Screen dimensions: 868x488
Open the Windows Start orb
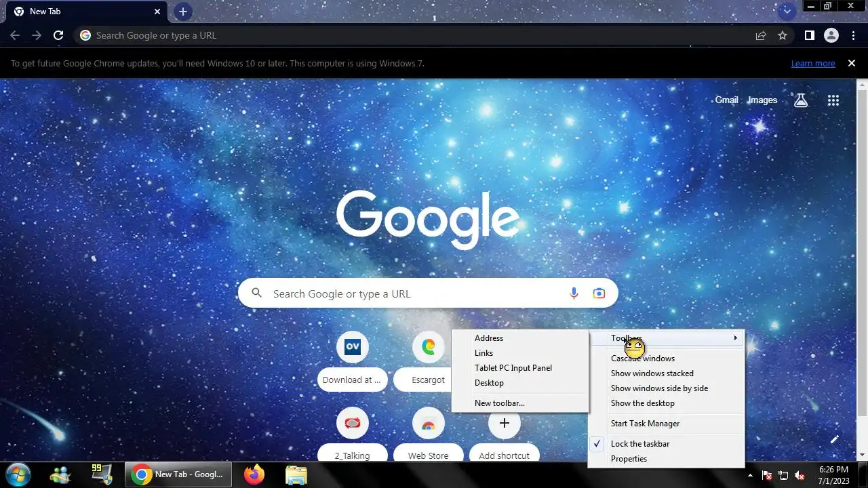pos(18,474)
